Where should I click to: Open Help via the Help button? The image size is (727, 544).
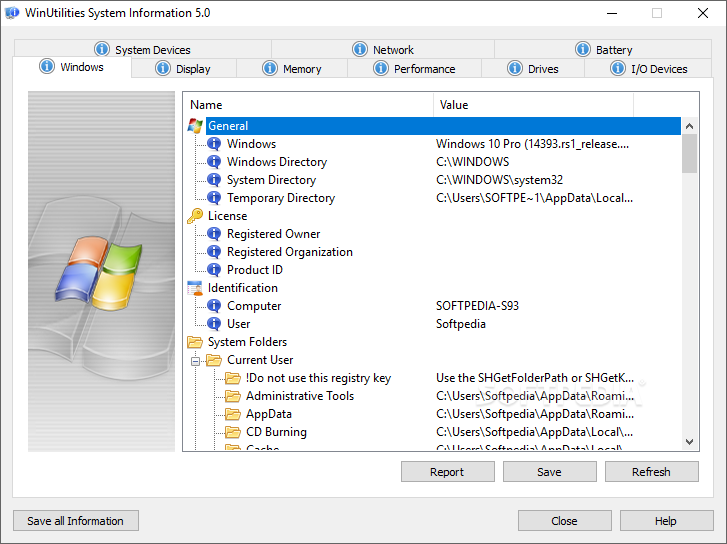coord(667,521)
